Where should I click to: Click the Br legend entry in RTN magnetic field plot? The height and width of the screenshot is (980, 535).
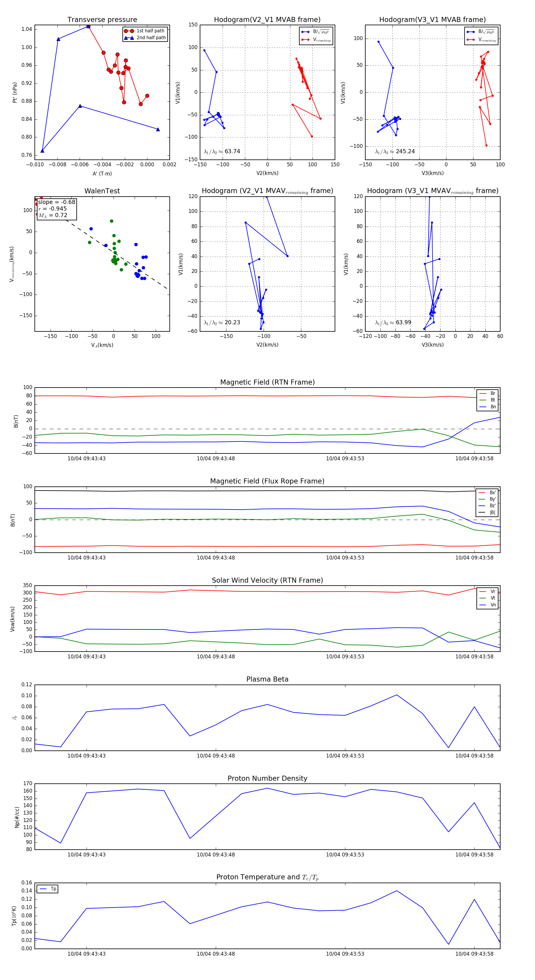tap(487, 393)
